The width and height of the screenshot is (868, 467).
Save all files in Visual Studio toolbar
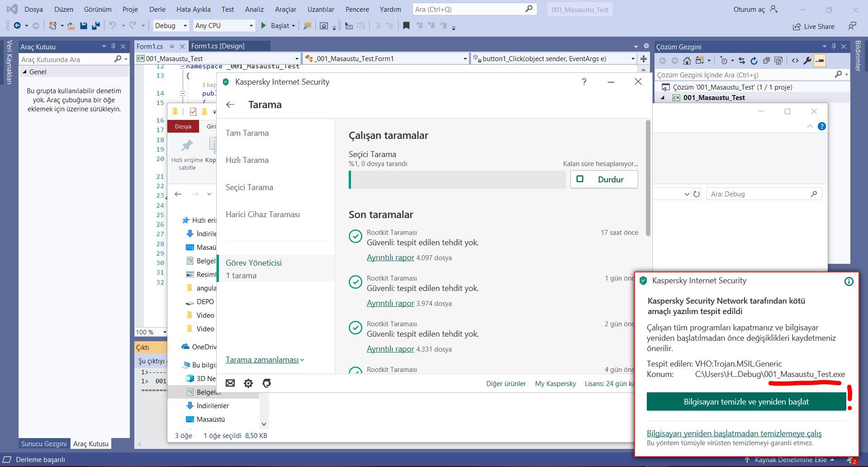[95, 26]
